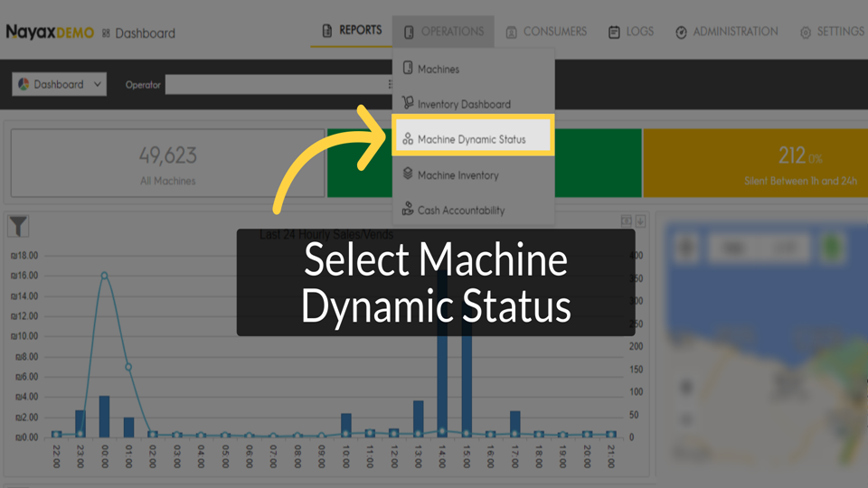Screen dimensions: 868x488
Task: Click the Operations machine icon
Action: 409,33
